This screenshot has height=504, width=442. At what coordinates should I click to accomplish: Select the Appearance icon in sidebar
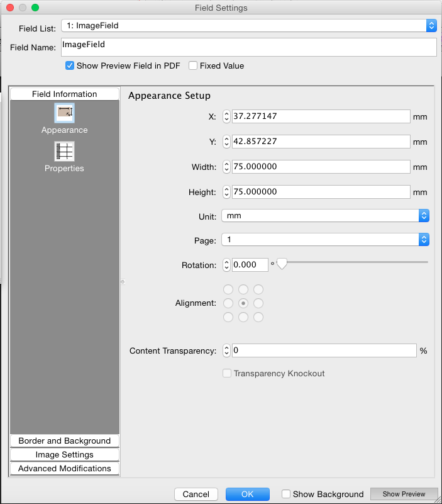pyautogui.click(x=64, y=113)
